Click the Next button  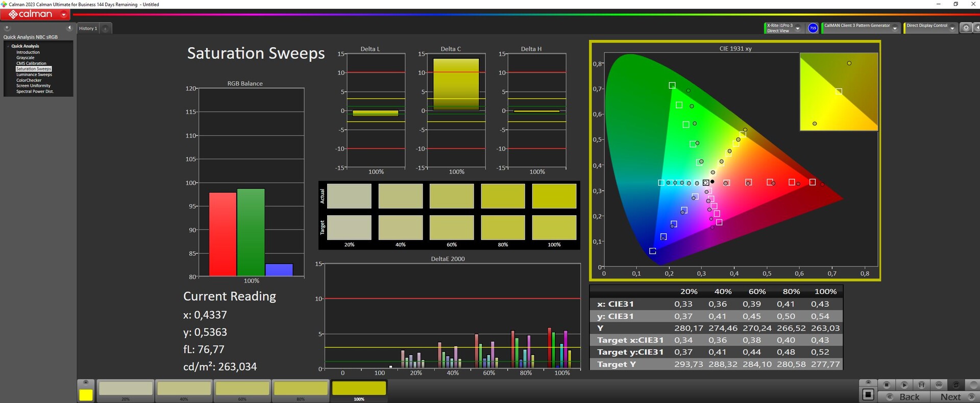[950, 397]
